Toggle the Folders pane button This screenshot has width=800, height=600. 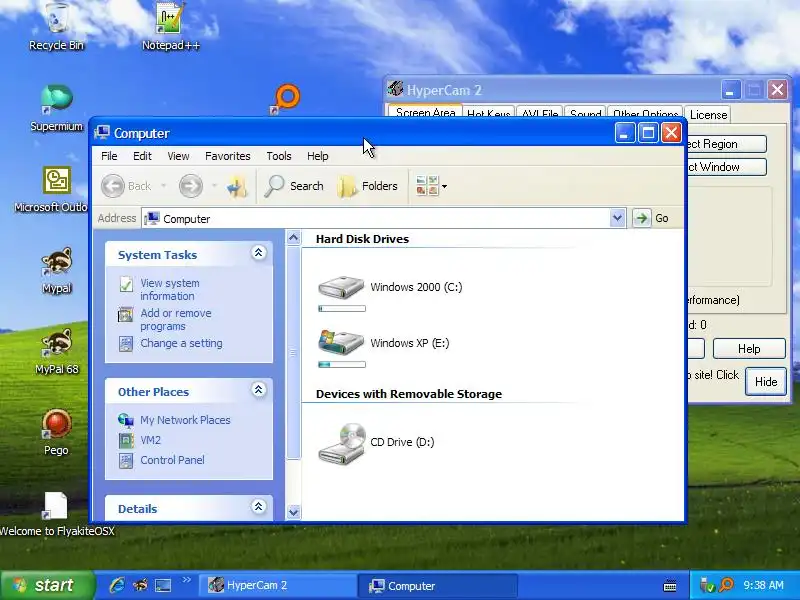[367, 186]
